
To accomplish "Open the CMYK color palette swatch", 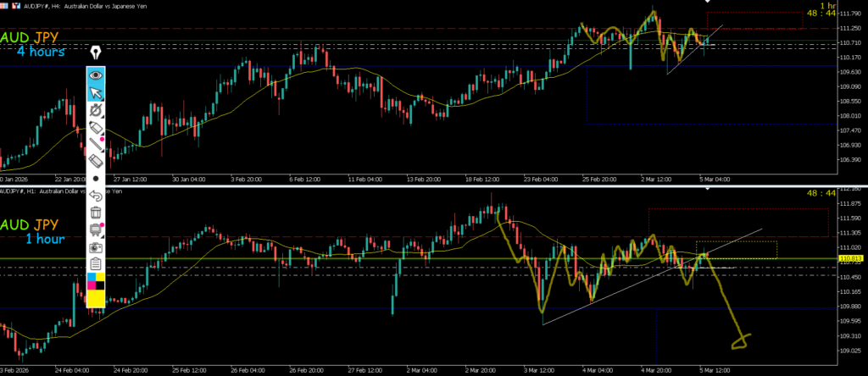I will tap(96, 280).
